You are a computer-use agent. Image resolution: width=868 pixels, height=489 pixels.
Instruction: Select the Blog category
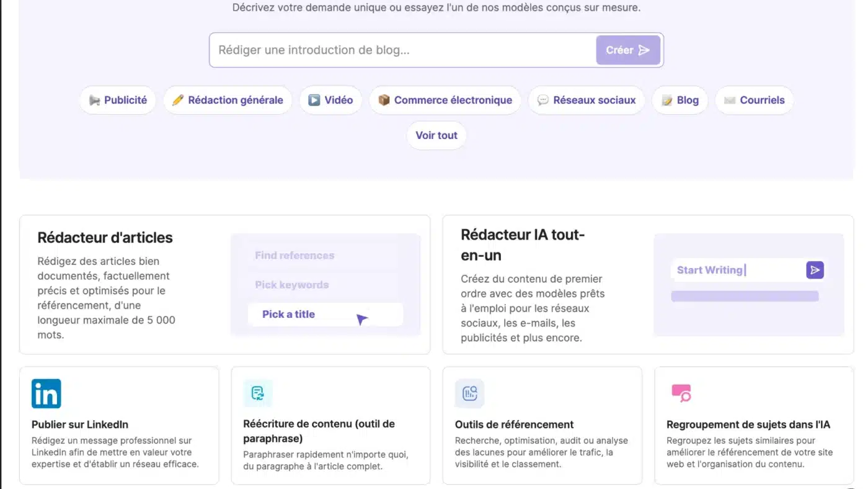tap(680, 100)
